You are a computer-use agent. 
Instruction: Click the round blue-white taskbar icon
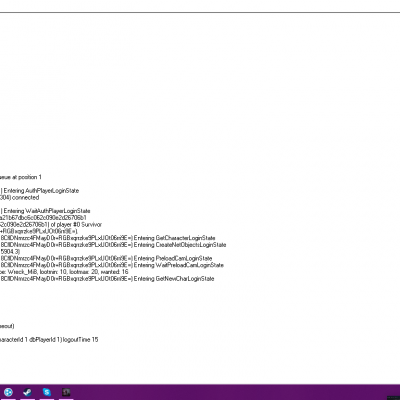(8, 392)
